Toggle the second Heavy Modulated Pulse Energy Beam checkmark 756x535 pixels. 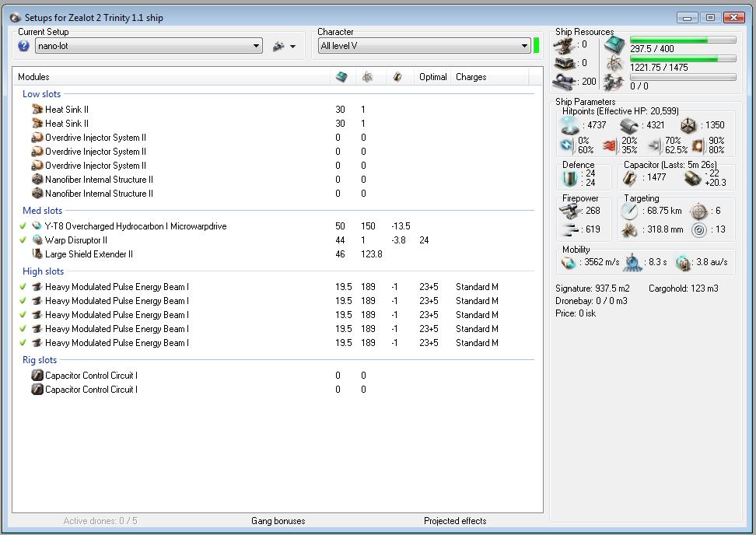(x=23, y=301)
